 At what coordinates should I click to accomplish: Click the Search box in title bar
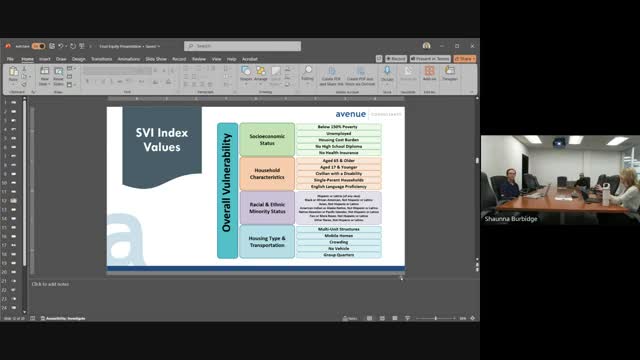(x=242, y=46)
